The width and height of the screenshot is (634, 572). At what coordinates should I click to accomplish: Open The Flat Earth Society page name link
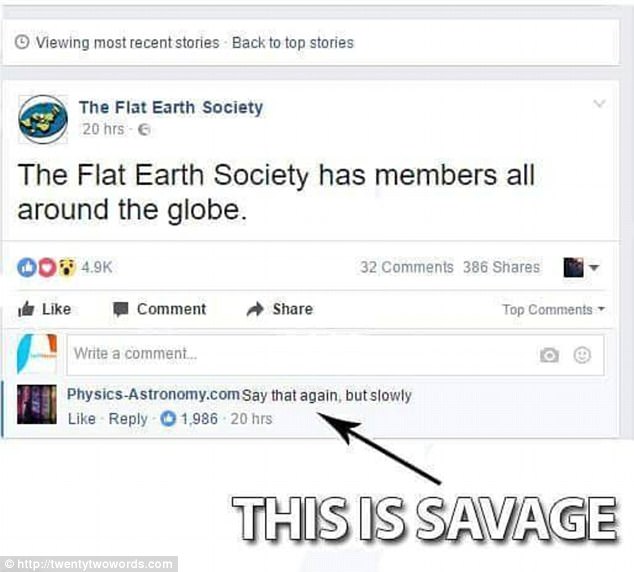pos(171,108)
